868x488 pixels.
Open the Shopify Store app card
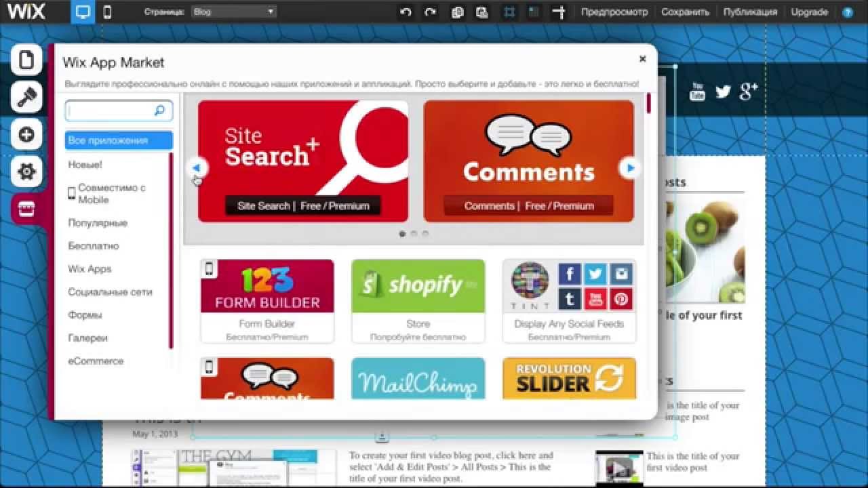(418, 301)
